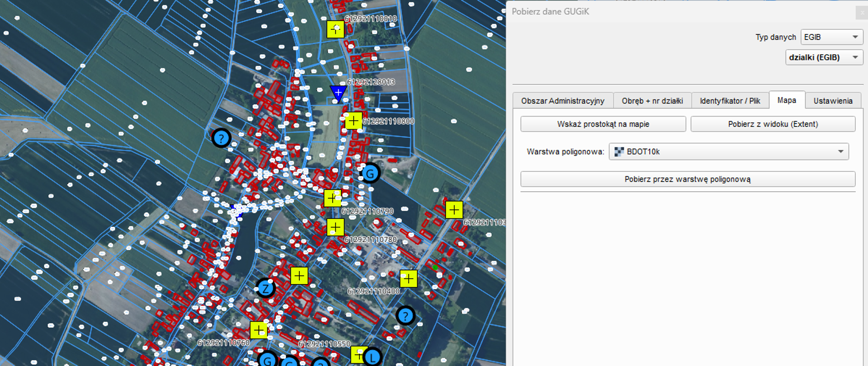Click the blue circle marker with letter Z

pyautogui.click(x=265, y=288)
